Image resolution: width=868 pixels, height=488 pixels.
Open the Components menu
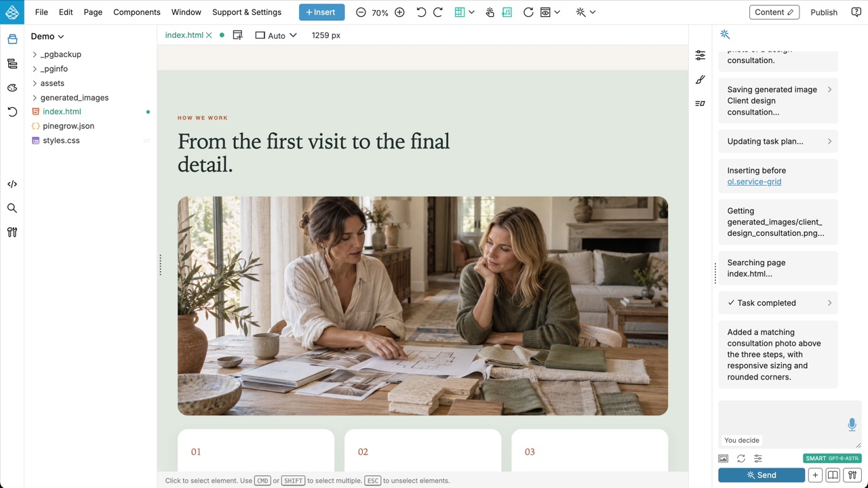137,12
